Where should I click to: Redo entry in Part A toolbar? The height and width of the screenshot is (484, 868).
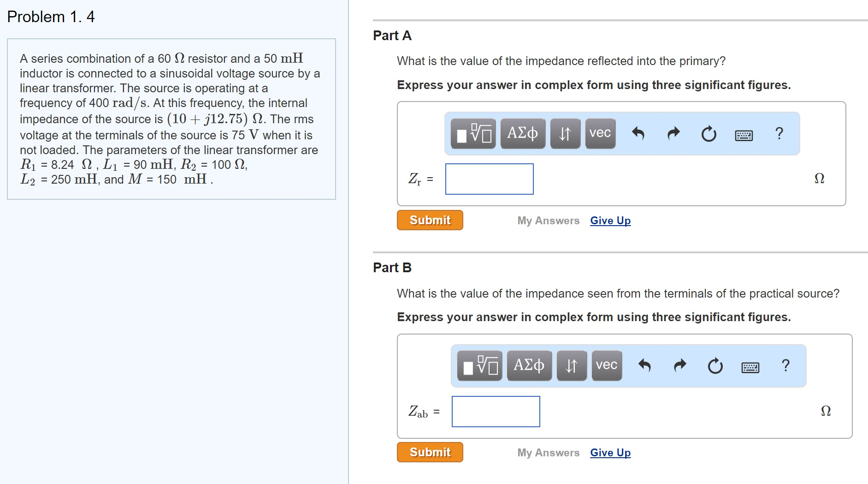(x=673, y=134)
